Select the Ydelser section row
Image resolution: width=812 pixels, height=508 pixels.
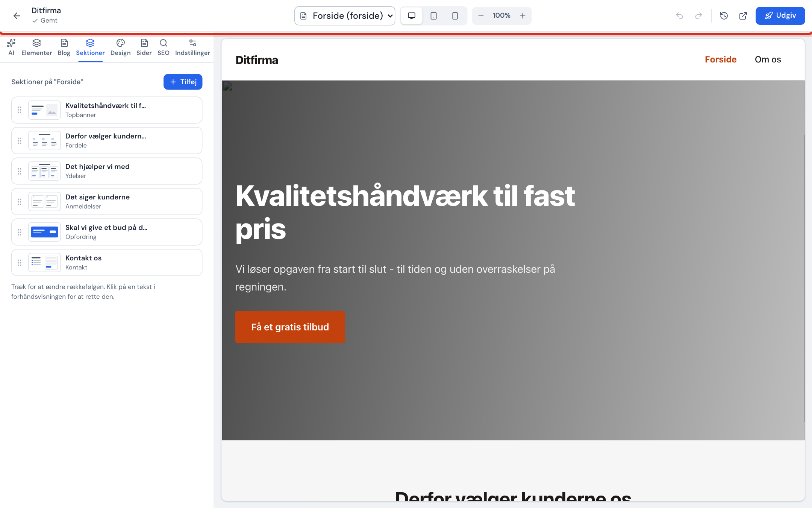[x=107, y=171]
